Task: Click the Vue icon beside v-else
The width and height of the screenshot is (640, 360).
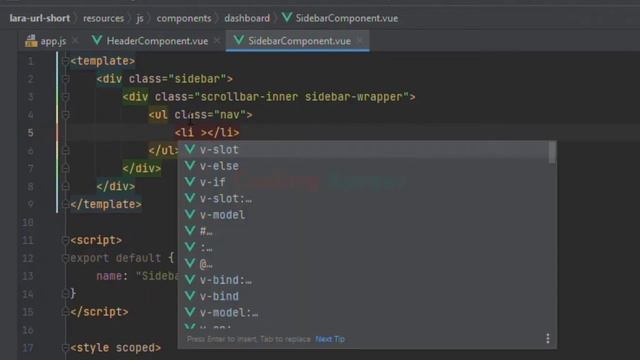Action: (x=190, y=166)
